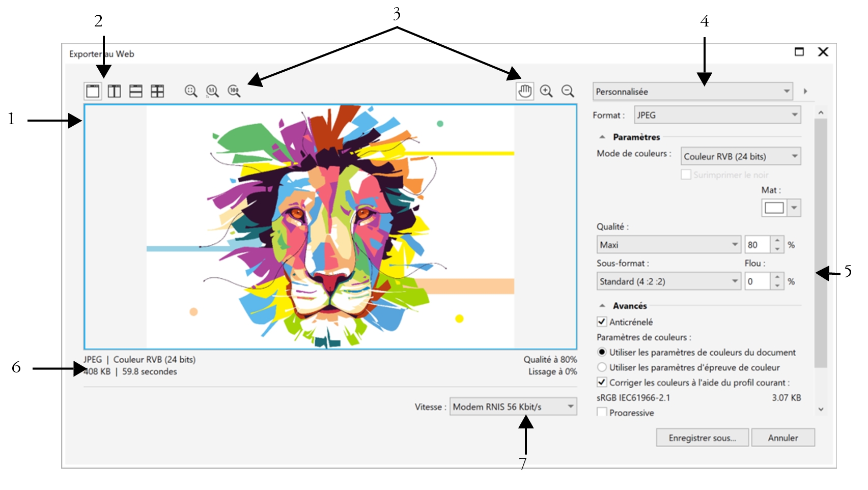Viewport: 868px width, 490px height.
Task: Uncheck the Anticrénelé checkbox
Action: pyautogui.click(x=602, y=322)
